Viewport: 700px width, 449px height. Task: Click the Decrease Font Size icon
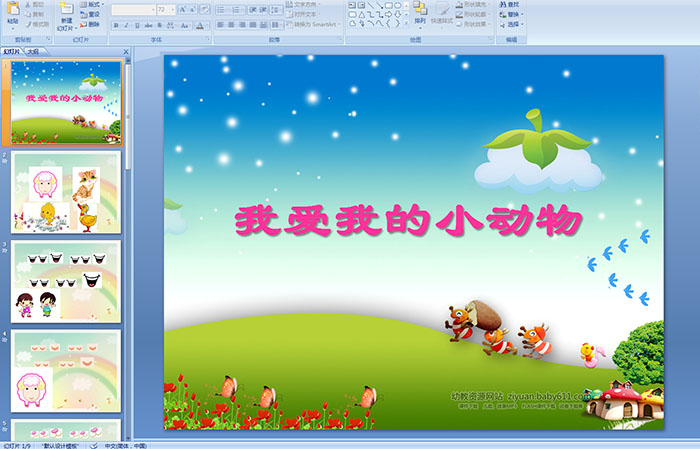pyautogui.click(x=193, y=9)
